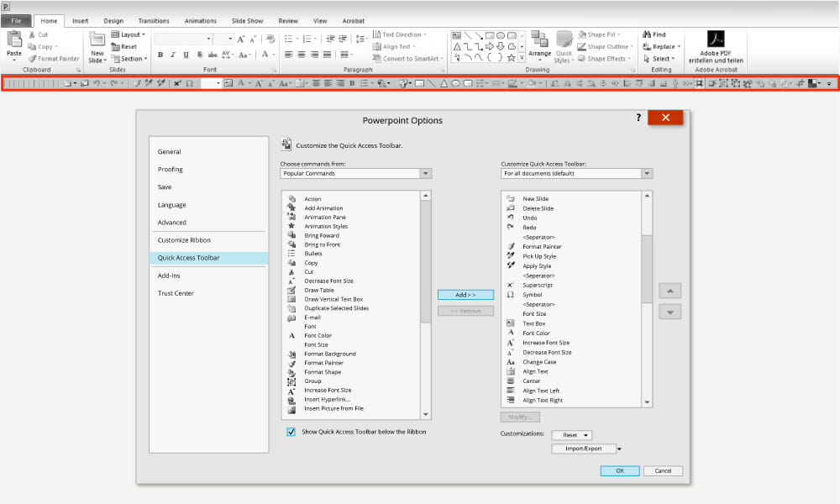Image resolution: width=840 pixels, height=504 pixels.
Task: Click the Omega symbol icon in quick access toolbar
Action: pyautogui.click(x=189, y=83)
